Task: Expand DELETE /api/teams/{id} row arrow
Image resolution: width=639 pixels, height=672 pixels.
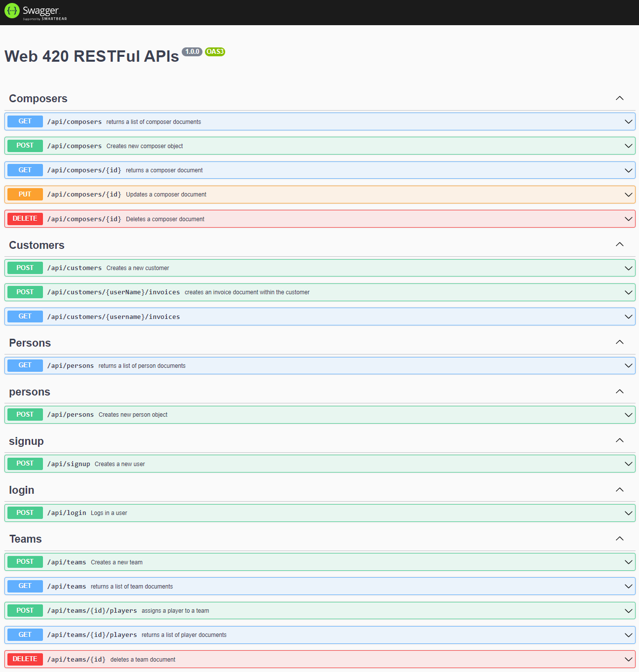Action: coord(628,660)
